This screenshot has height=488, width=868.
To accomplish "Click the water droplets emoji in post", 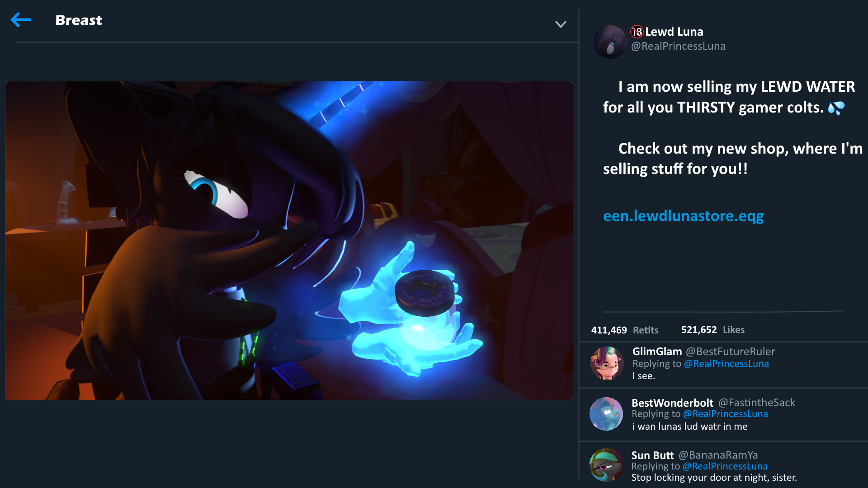I will click(x=836, y=108).
